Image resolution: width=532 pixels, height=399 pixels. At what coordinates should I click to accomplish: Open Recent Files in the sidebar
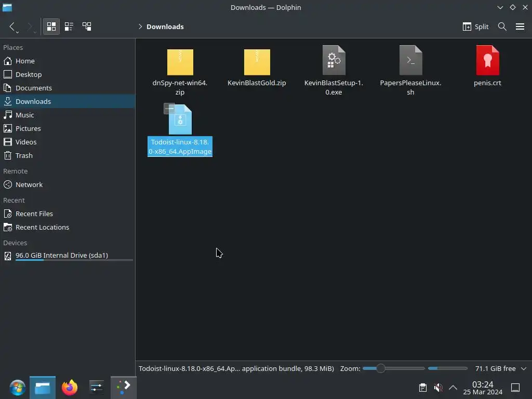pos(68,214)
